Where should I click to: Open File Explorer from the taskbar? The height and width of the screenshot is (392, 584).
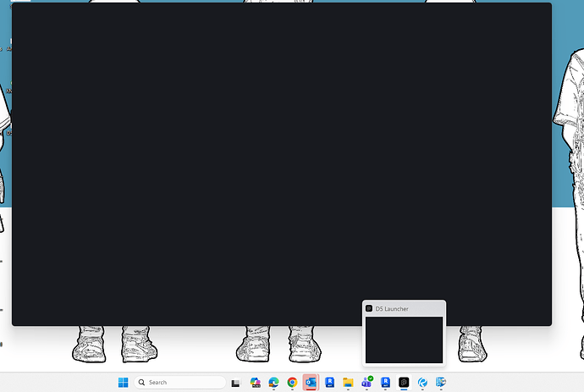348,383
